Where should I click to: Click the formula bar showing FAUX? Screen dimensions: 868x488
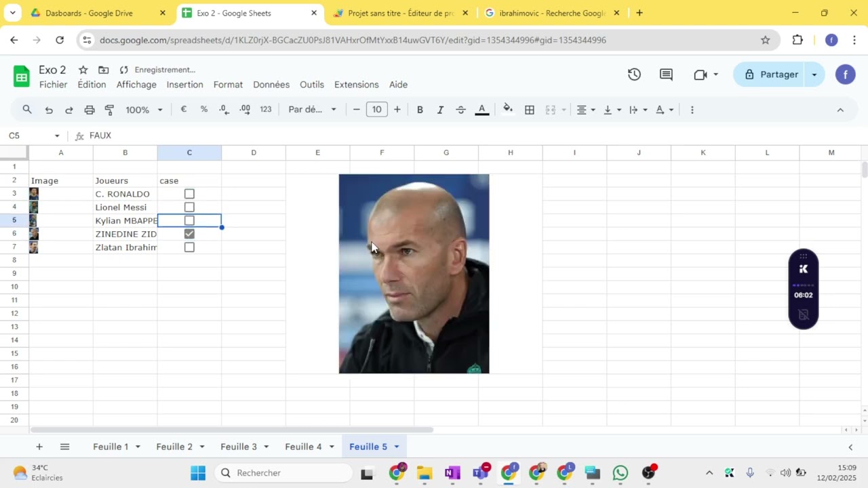click(475, 136)
